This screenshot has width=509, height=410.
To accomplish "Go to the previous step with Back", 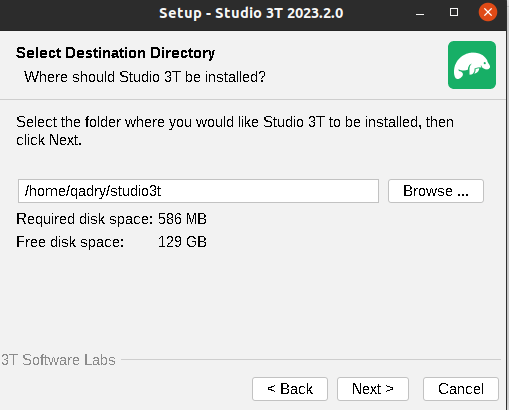I will pyautogui.click(x=290, y=389).
